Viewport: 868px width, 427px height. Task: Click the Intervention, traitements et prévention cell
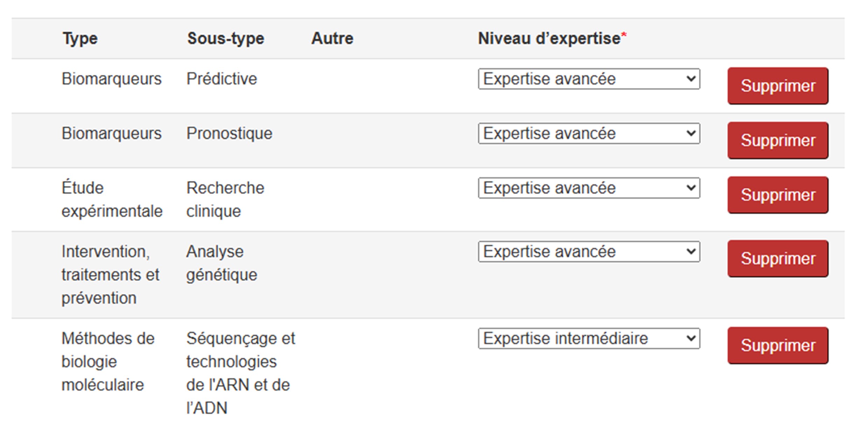coord(110,275)
